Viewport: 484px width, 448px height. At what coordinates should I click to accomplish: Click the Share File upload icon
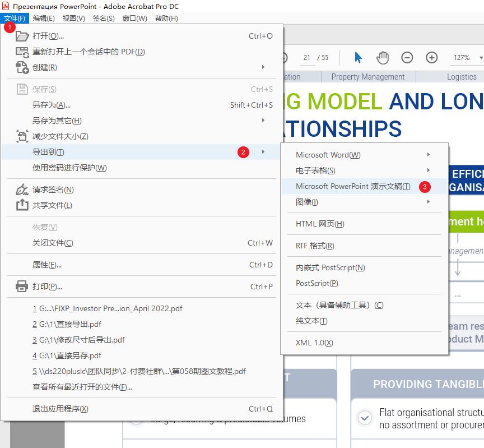tap(22, 205)
